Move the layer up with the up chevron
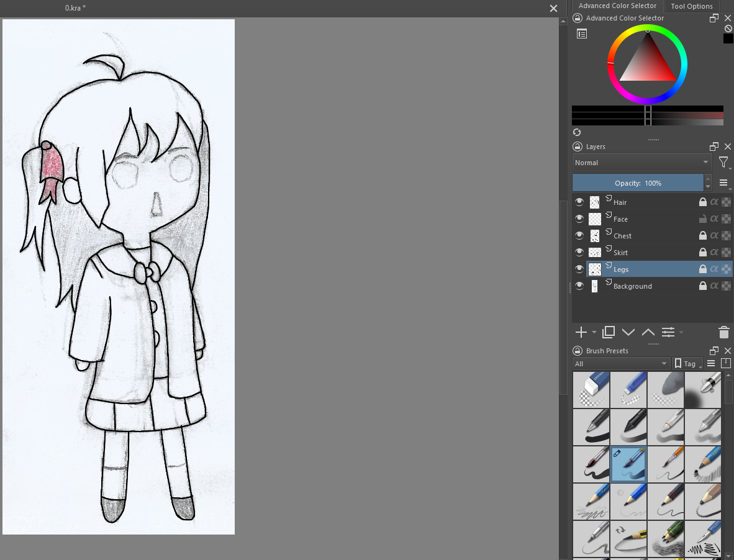734x560 pixels. (x=648, y=332)
